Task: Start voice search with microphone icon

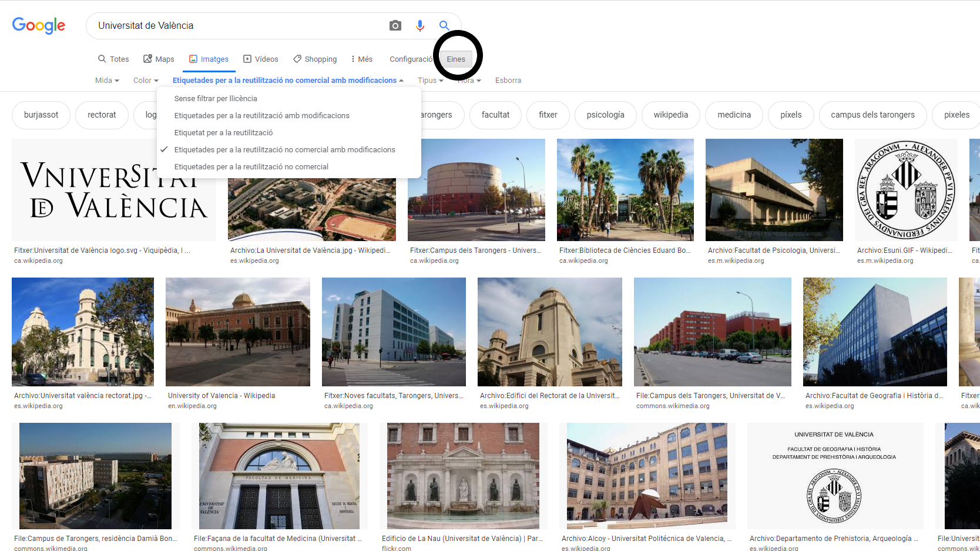Action: pos(419,25)
